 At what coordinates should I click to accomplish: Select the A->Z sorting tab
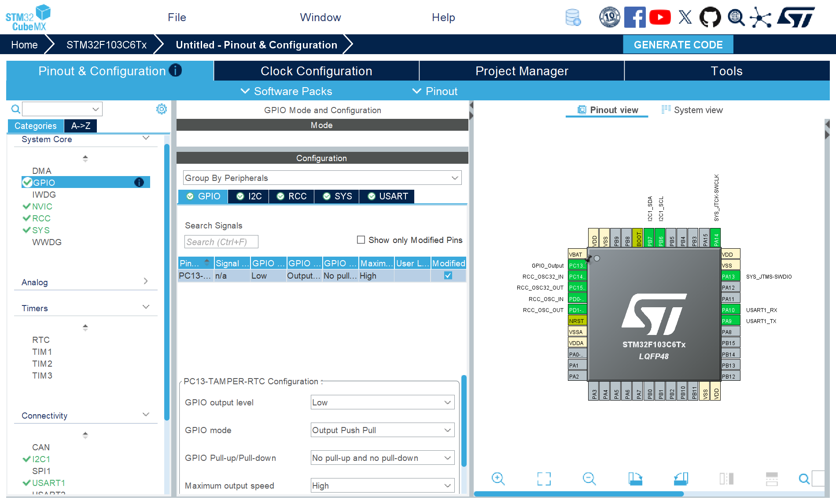point(81,126)
